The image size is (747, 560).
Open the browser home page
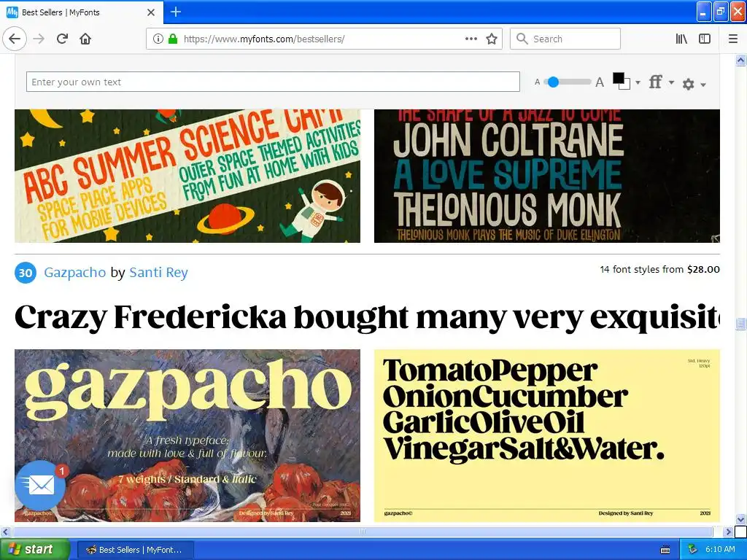pos(85,39)
